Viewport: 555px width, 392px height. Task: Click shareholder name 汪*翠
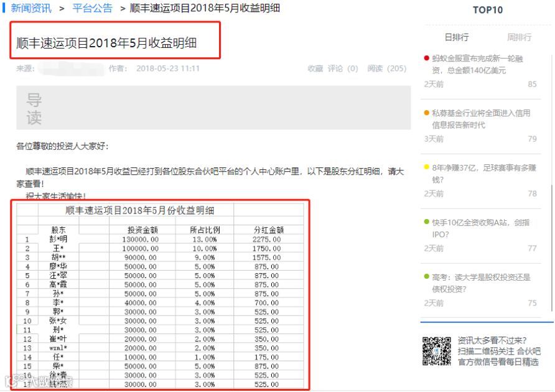[x=58, y=276]
